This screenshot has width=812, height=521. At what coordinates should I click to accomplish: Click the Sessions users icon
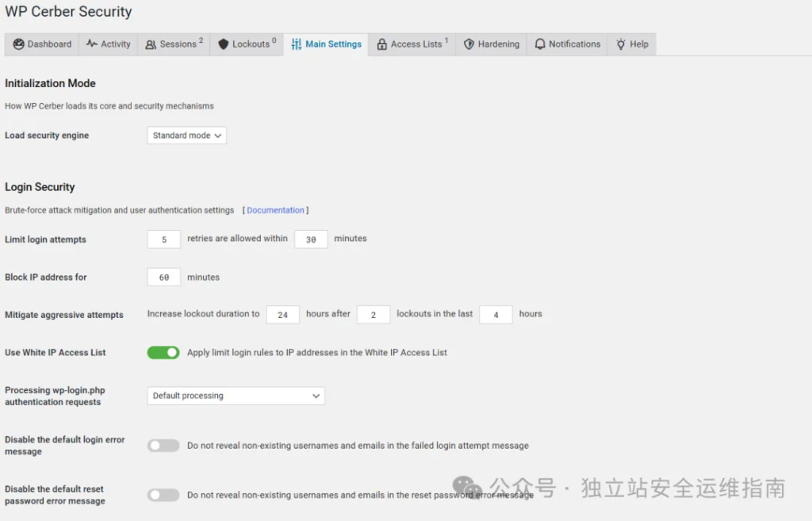(151, 44)
